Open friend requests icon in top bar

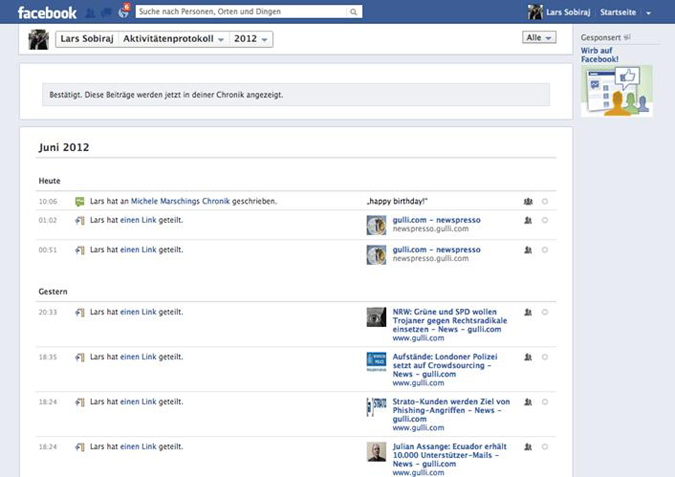[x=90, y=12]
